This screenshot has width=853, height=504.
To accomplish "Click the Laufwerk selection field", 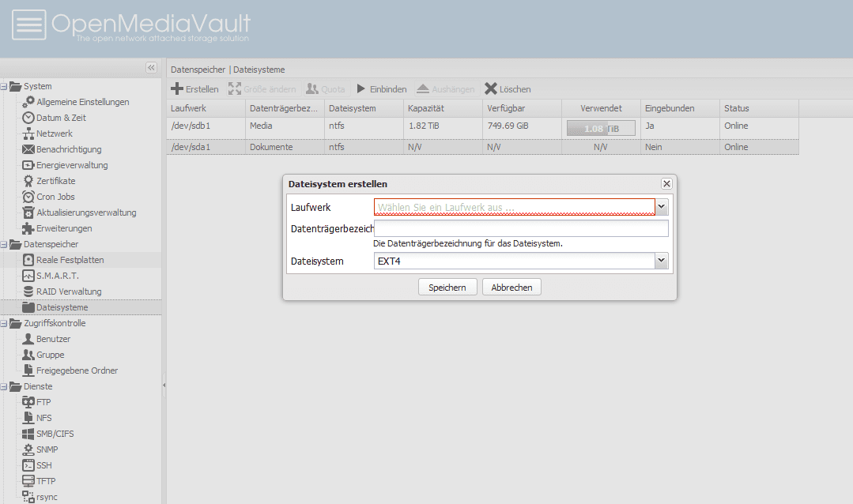I will [515, 207].
